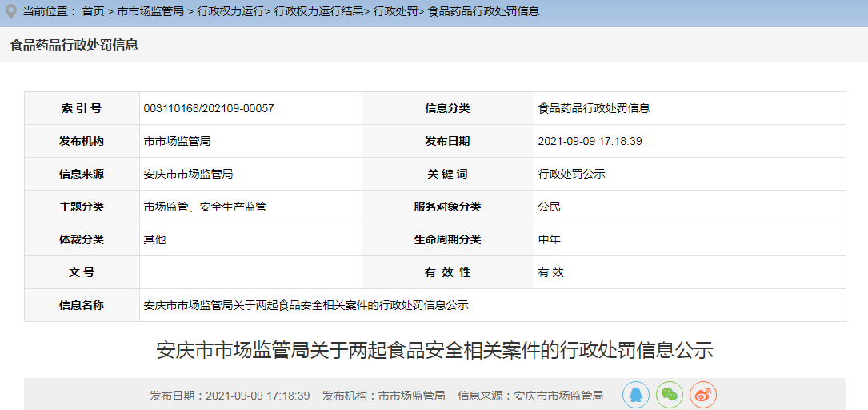Click the 信息名称 row title text

point(306,305)
